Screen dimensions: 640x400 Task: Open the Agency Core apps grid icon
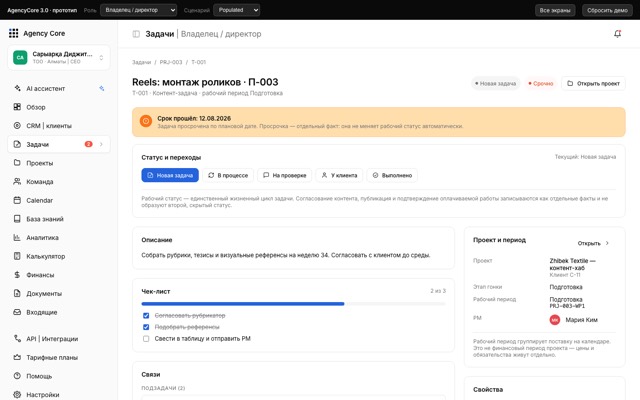coord(13,33)
